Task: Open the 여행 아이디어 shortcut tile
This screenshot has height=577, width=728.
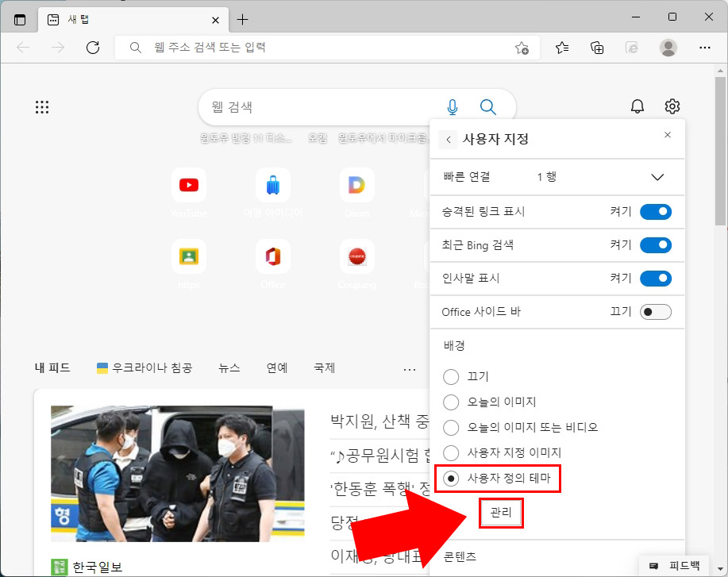Action: coord(272,184)
